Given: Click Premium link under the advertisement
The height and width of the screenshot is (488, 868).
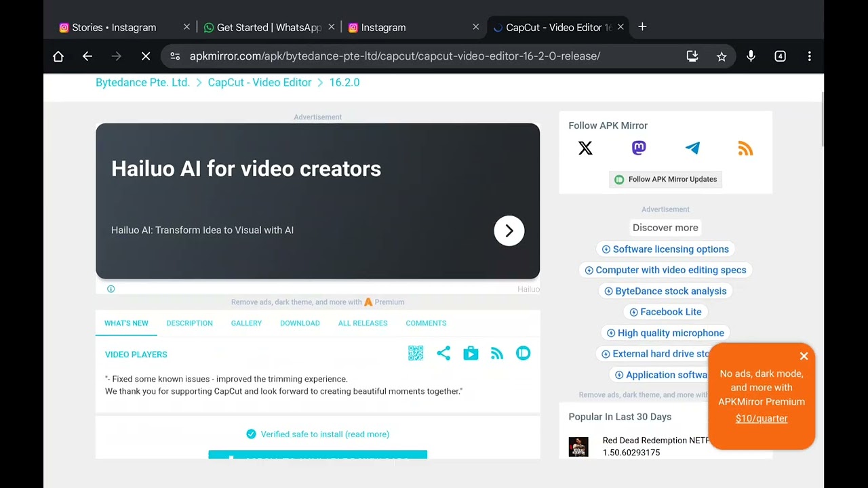Looking at the screenshot, I should tap(384, 302).
